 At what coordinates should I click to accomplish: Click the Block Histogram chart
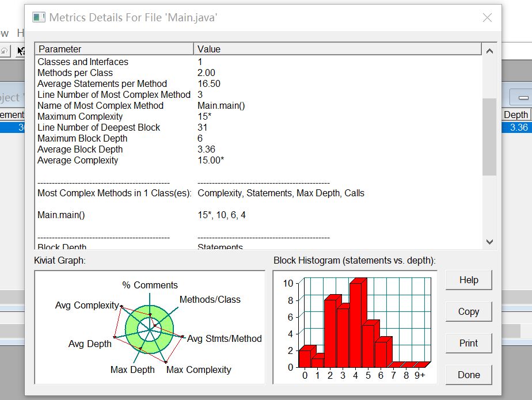coord(351,322)
